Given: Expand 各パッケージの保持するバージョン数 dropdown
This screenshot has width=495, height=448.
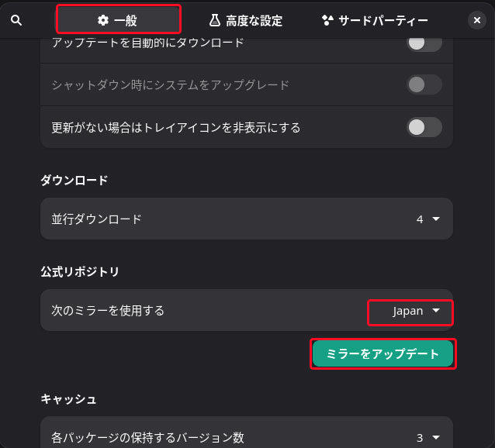Looking at the screenshot, I should point(428,438).
